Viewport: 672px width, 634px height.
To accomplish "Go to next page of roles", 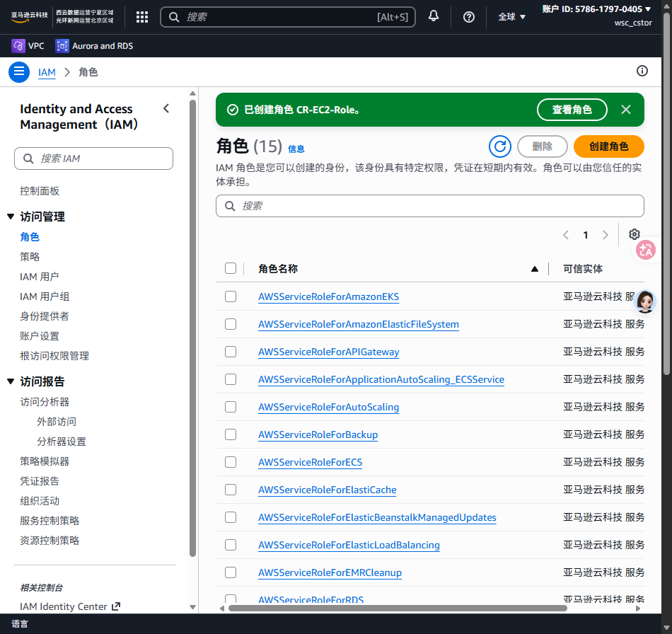I will (605, 235).
